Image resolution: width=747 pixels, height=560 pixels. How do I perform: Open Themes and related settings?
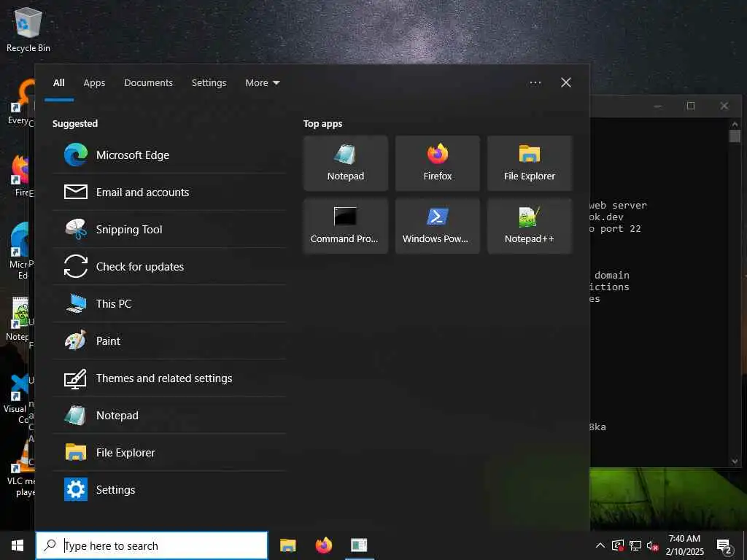[169, 378]
